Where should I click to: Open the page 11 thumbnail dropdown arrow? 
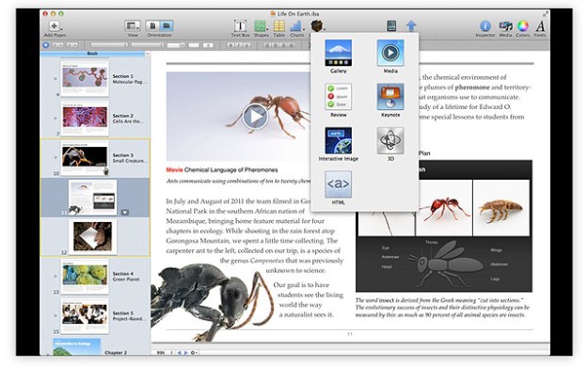point(125,213)
